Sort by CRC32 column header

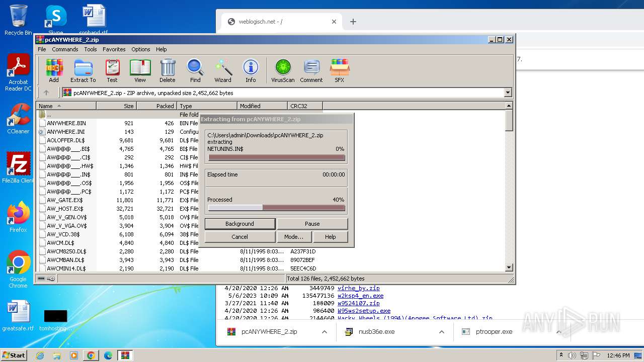[305, 106]
